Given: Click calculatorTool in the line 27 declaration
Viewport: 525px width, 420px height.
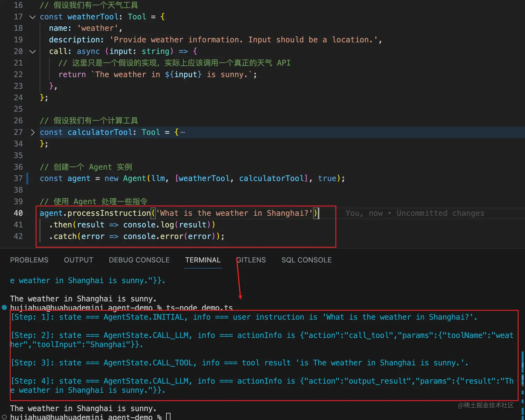Looking at the screenshot, I should (100, 132).
